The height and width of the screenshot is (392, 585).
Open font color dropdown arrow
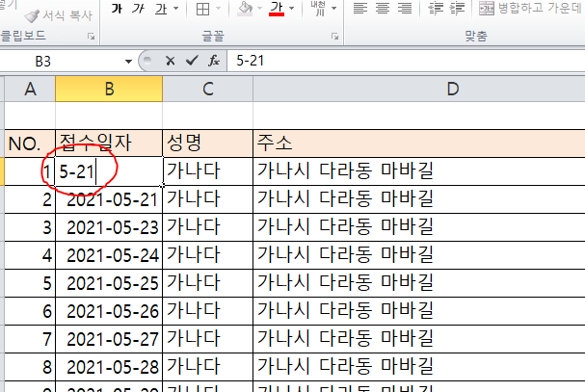coord(292,9)
